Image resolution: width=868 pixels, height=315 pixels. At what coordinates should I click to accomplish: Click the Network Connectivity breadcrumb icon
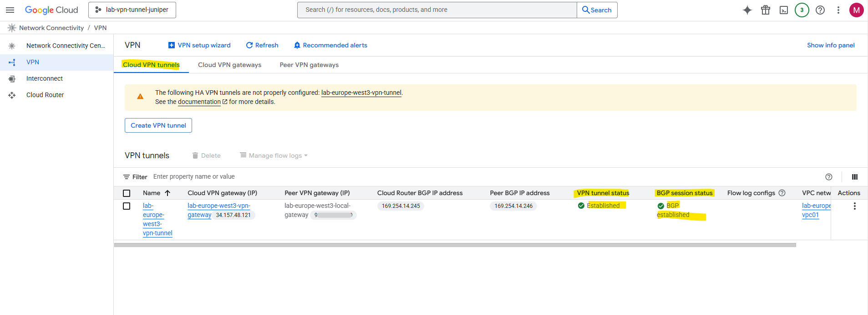click(12, 28)
